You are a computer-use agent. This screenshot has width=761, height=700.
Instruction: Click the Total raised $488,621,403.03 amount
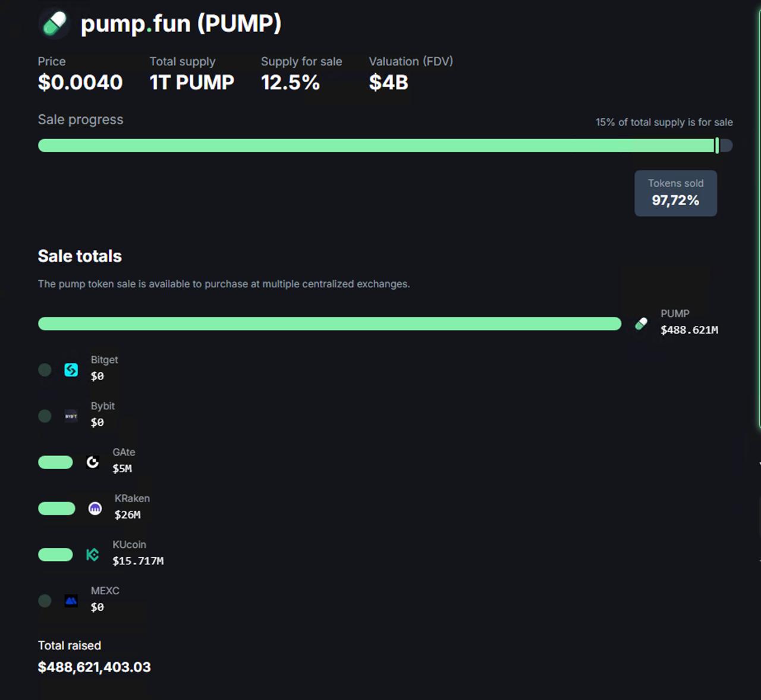pos(94,667)
